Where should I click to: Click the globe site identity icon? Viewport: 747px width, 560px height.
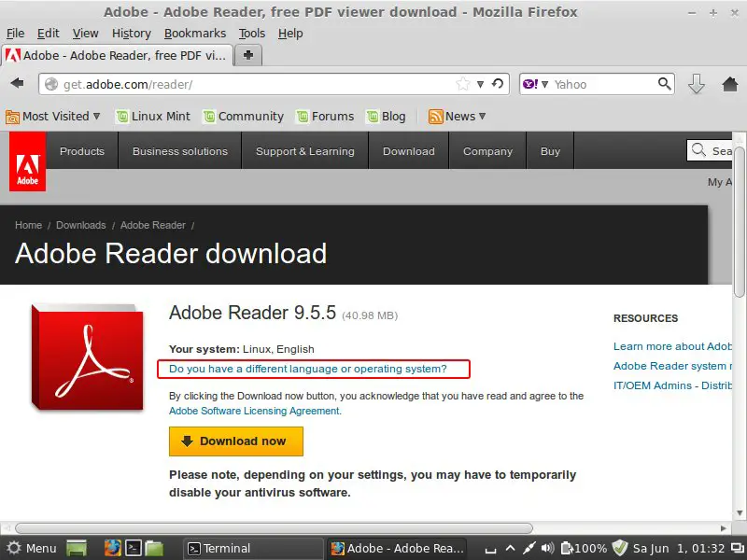click(51, 84)
